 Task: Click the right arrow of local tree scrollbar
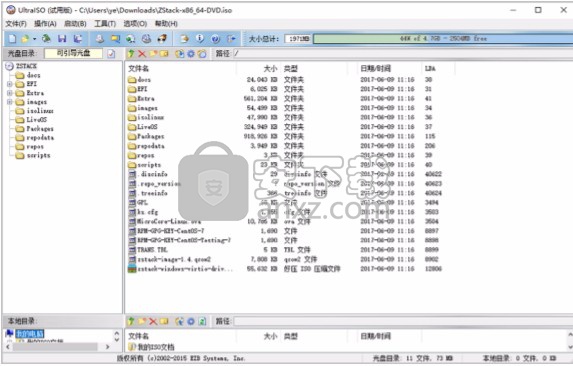click(107, 347)
